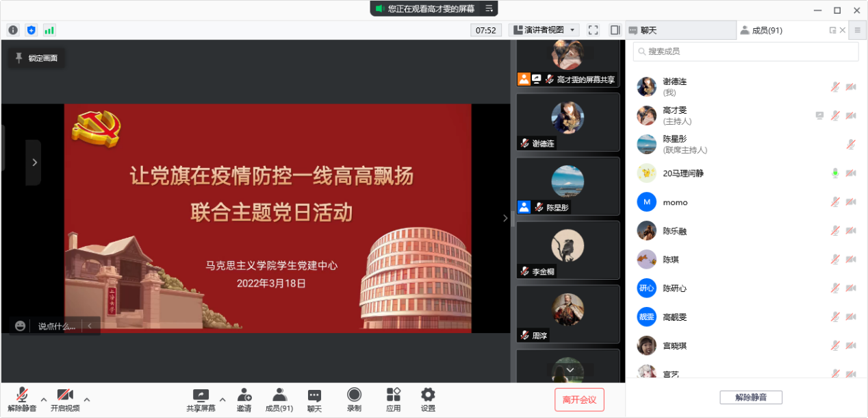The width and height of the screenshot is (868, 418).
Task: Click the red 离开会议 button
Action: point(579,399)
